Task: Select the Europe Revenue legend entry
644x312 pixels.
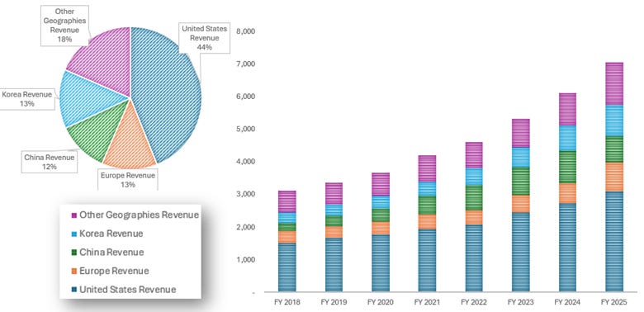Action: (x=110, y=271)
